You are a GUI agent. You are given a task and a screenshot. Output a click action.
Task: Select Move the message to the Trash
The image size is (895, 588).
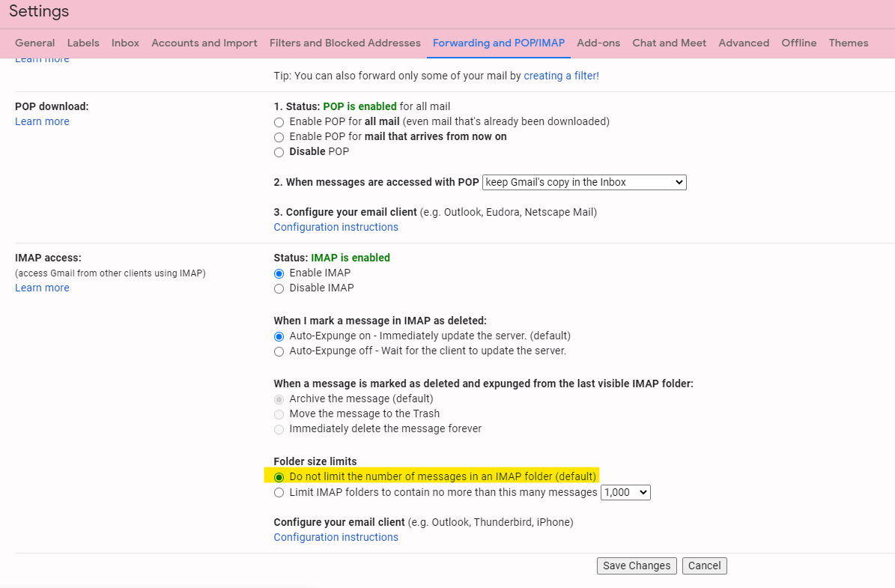[x=279, y=414]
